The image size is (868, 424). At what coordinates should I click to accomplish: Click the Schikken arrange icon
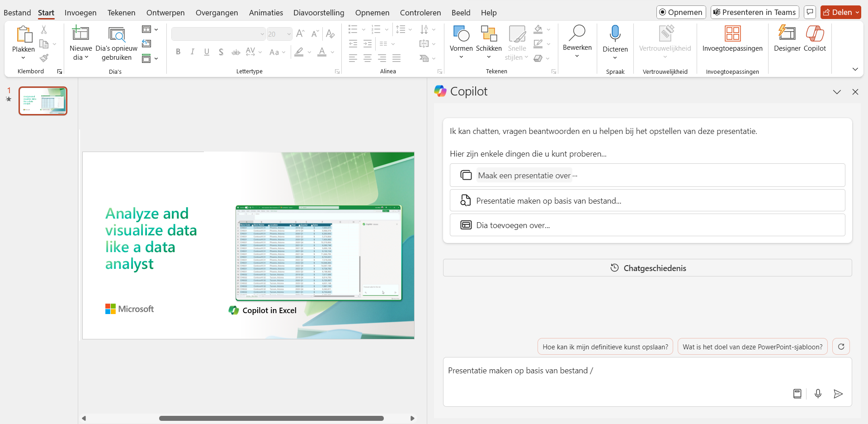click(489, 33)
